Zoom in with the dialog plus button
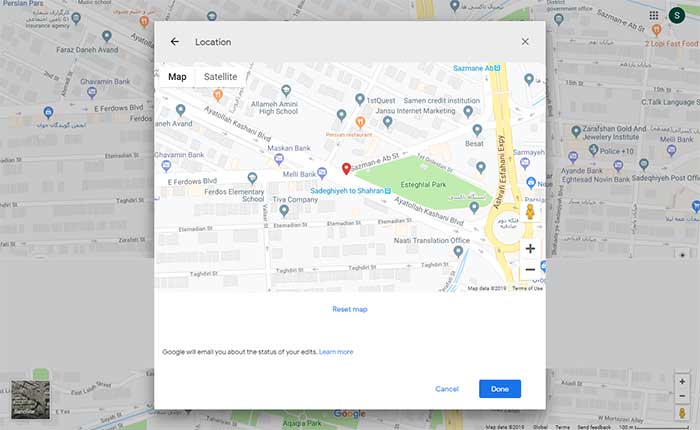The image size is (700, 430). (530, 248)
